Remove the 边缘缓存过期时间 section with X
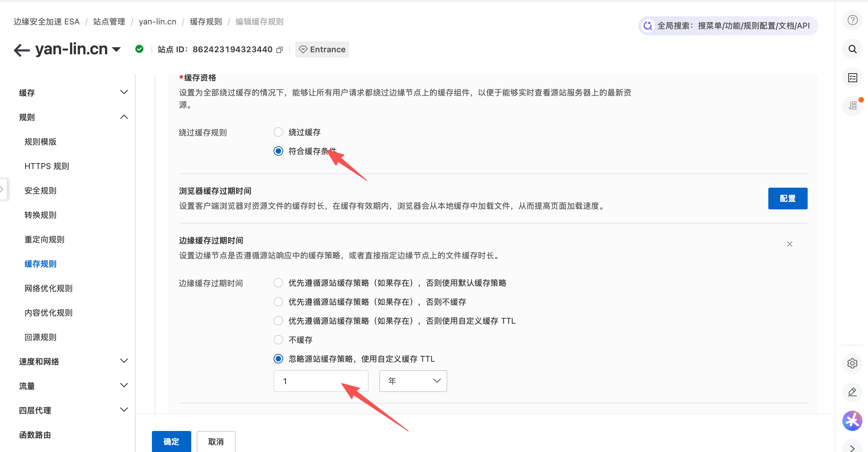This screenshot has height=452, width=868. click(790, 244)
